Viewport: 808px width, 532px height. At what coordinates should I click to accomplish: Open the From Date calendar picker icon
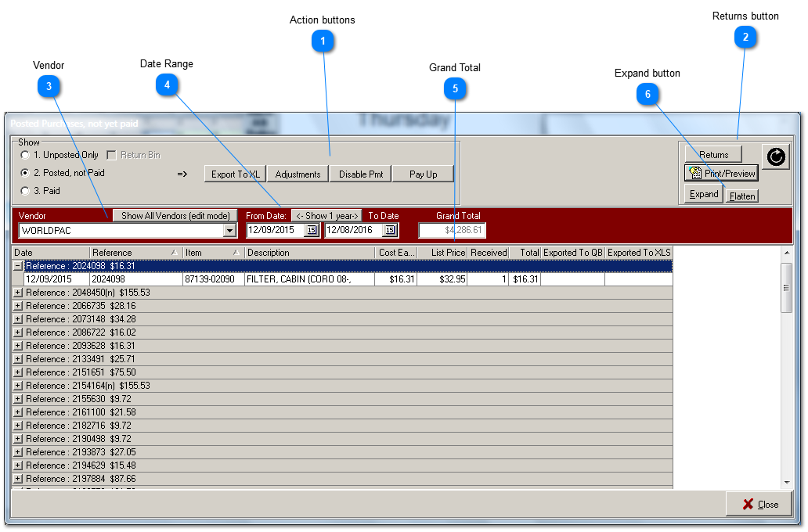pyautogui.click(x=311, y=230)
